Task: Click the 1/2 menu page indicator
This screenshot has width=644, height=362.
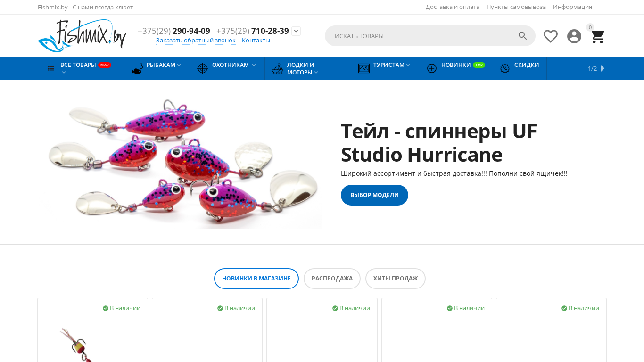Action: click(x=592, y=69)
